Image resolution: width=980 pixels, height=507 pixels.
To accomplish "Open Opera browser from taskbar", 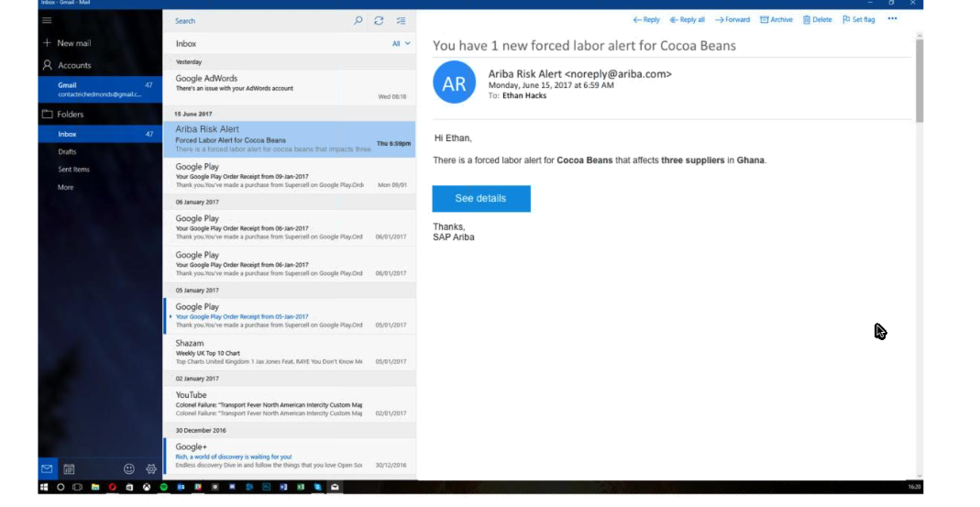I will 113,487.
